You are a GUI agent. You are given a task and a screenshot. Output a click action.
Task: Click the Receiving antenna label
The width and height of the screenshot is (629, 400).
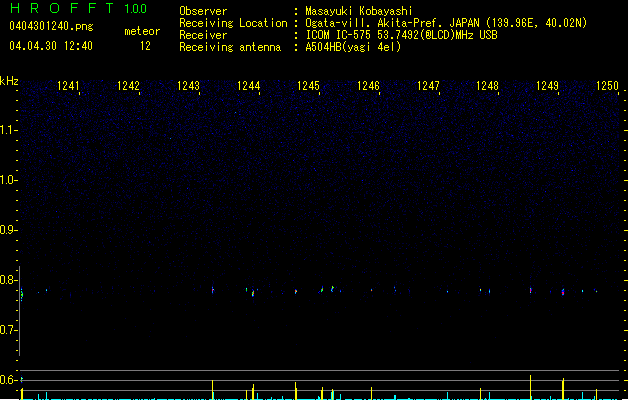click(x=230, y=47)
